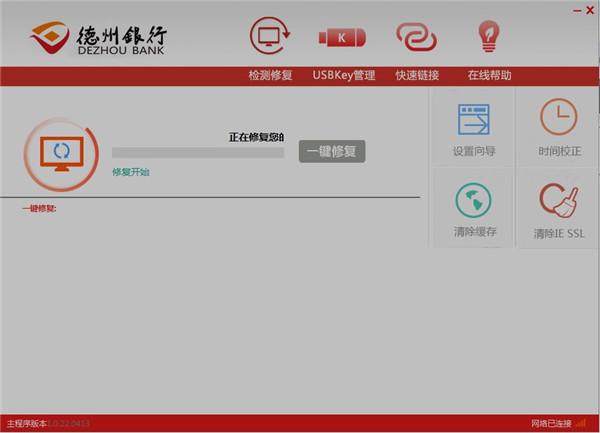Go to the 快速链接 tab label
Screen dimensions: 600x433
tap(416, 75)
